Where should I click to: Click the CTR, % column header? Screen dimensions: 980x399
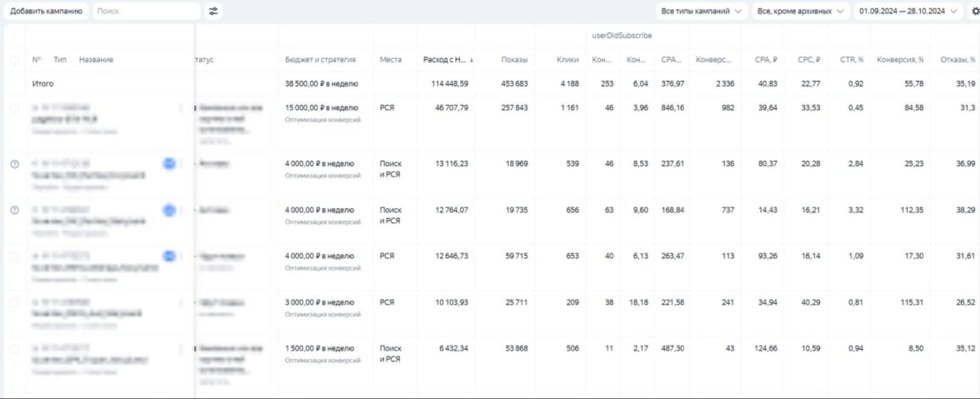pyautogui.click(x=852, y=60)
